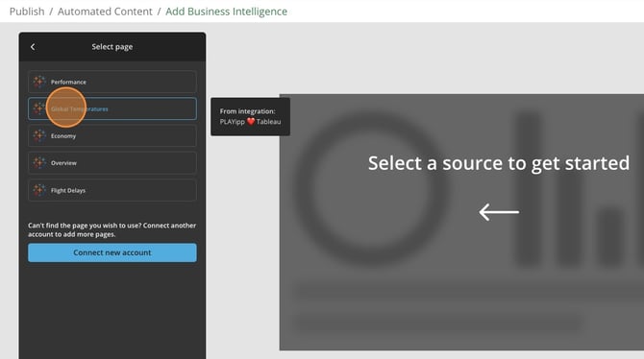Select the Flight Delays page

[112, 190]
